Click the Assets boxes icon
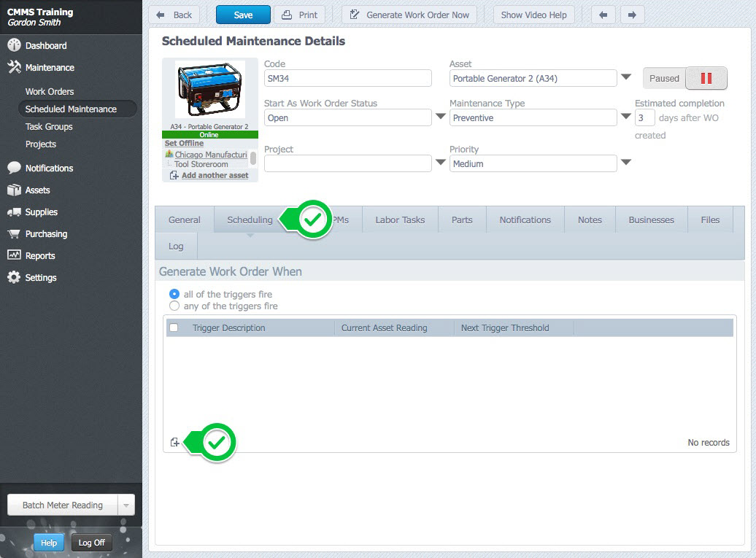This screenshot has width=756, height=558. coord(14,190)
